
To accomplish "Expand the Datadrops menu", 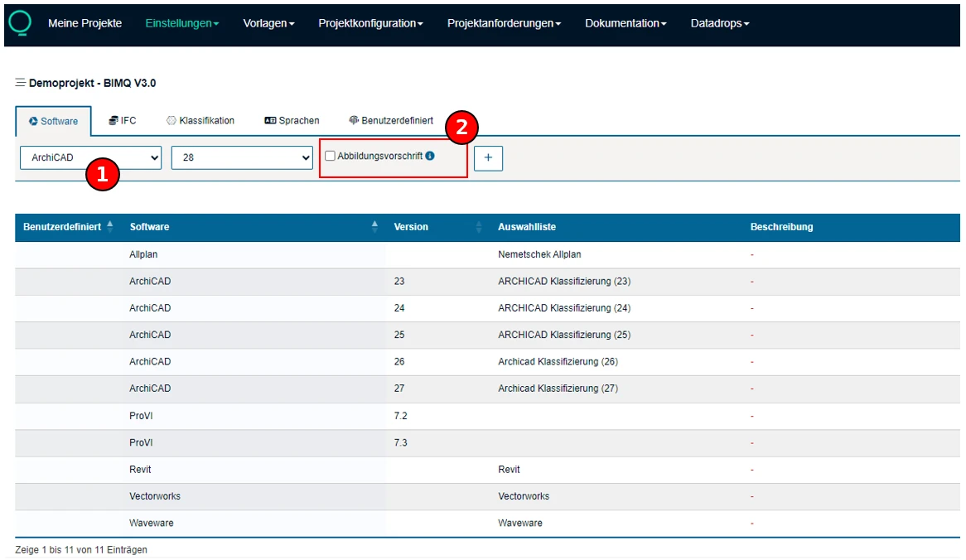I will click(x=720, y=23).
